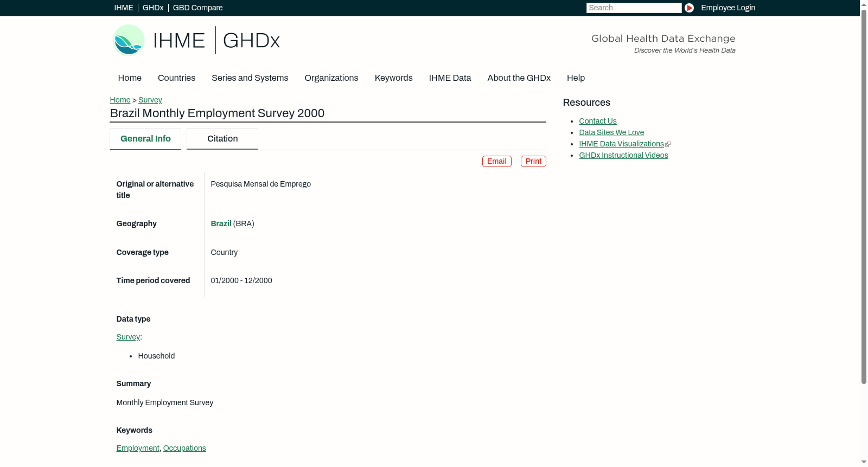Open the Occupations keyword link
Viewport: 868px width, 467px height.
click(x=184, y=448)
